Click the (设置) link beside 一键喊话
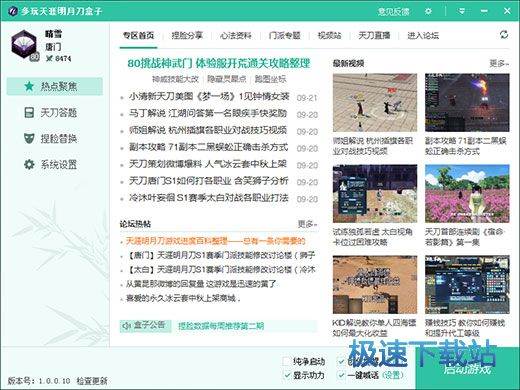520x390 pixels. point(392,375)
